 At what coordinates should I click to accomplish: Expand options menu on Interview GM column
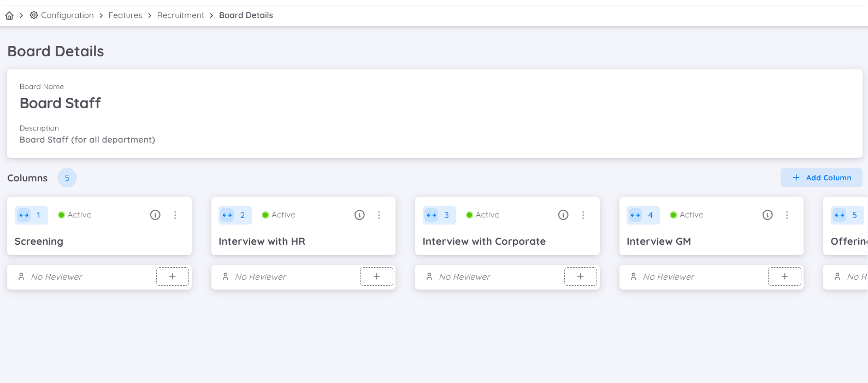787,215
